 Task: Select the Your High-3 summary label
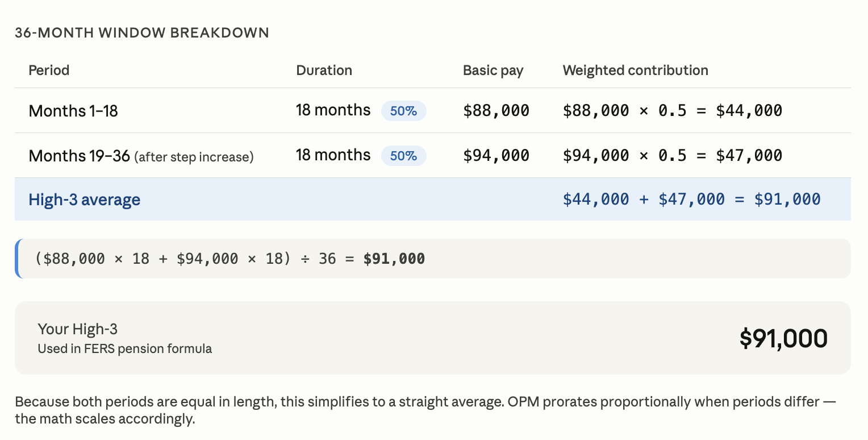[77, 329]
